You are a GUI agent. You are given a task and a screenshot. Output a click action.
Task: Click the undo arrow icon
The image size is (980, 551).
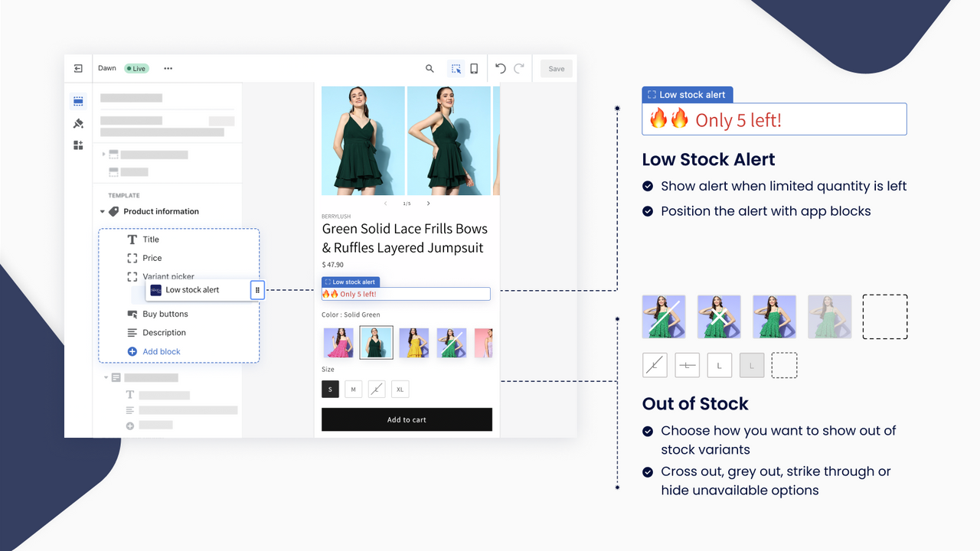[x=499, y=68]
